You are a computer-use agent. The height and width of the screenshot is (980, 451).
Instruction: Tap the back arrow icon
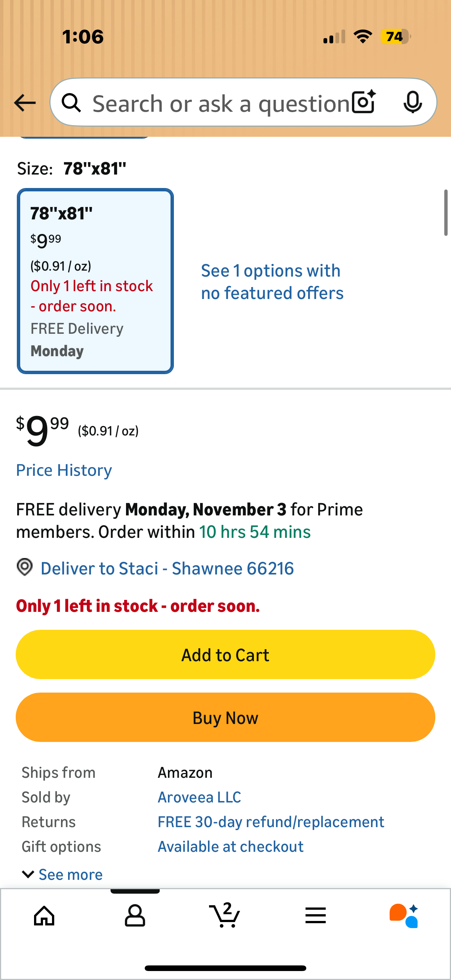[25, 103]
